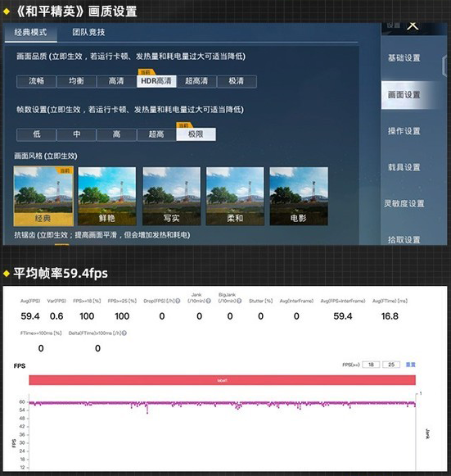Choose 鲜艳 picture style thumbnail
Screen dimensions: 451x476
pos(107,196)
